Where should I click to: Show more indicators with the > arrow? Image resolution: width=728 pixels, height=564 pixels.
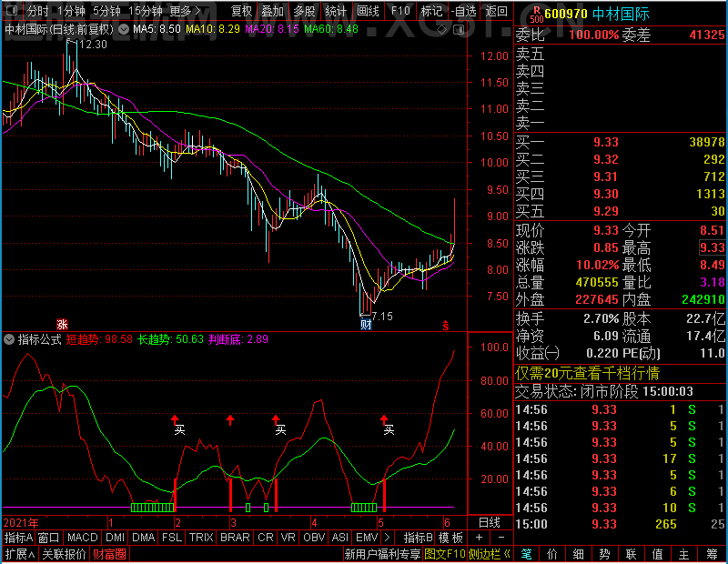(x=388, y=538)
